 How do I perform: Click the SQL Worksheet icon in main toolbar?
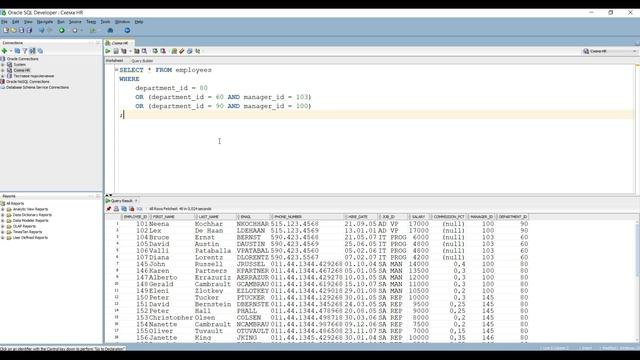click(93, 30)
